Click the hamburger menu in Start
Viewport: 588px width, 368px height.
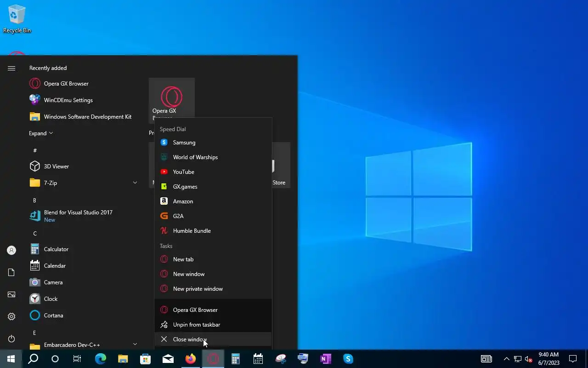click(x=11, y=68)
